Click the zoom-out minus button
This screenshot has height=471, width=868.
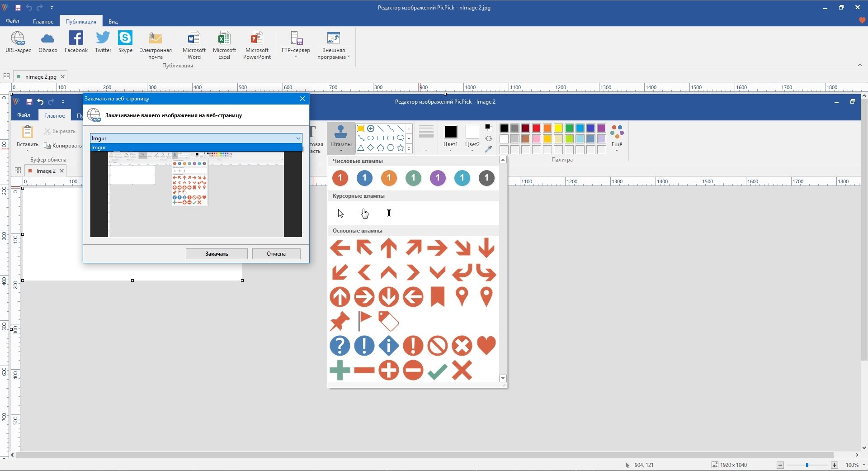point(780,465)
